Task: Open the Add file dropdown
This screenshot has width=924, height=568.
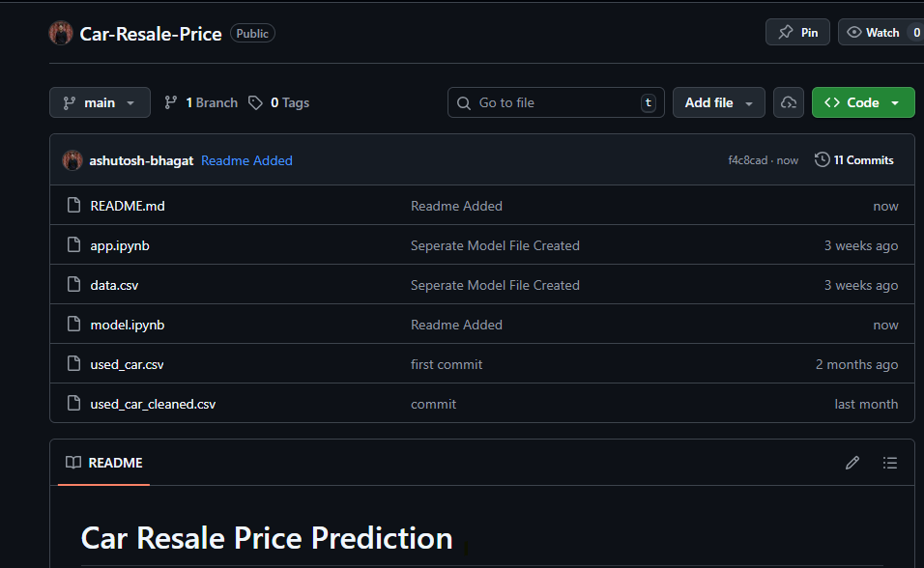Action: [x=718, y=102]
